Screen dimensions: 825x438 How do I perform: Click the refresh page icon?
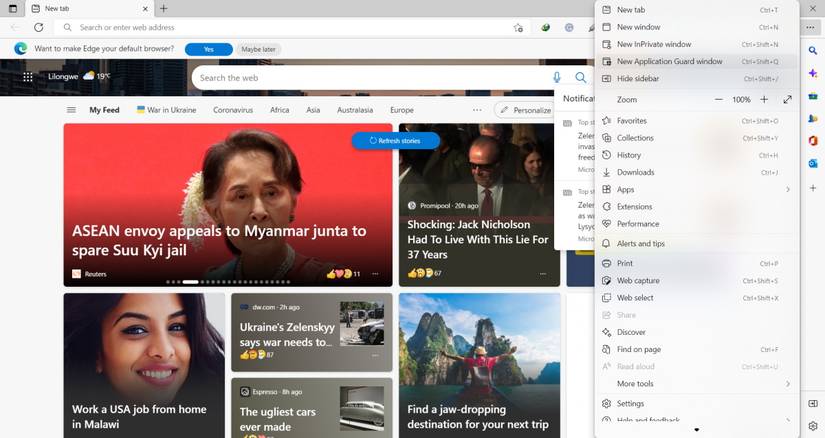point(38,27)
